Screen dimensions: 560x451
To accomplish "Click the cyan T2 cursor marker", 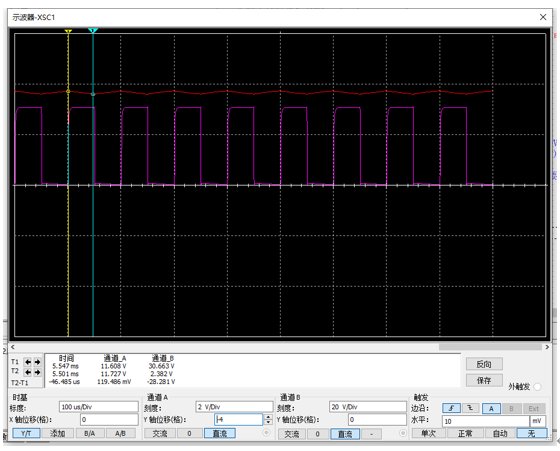I will 93,31.
